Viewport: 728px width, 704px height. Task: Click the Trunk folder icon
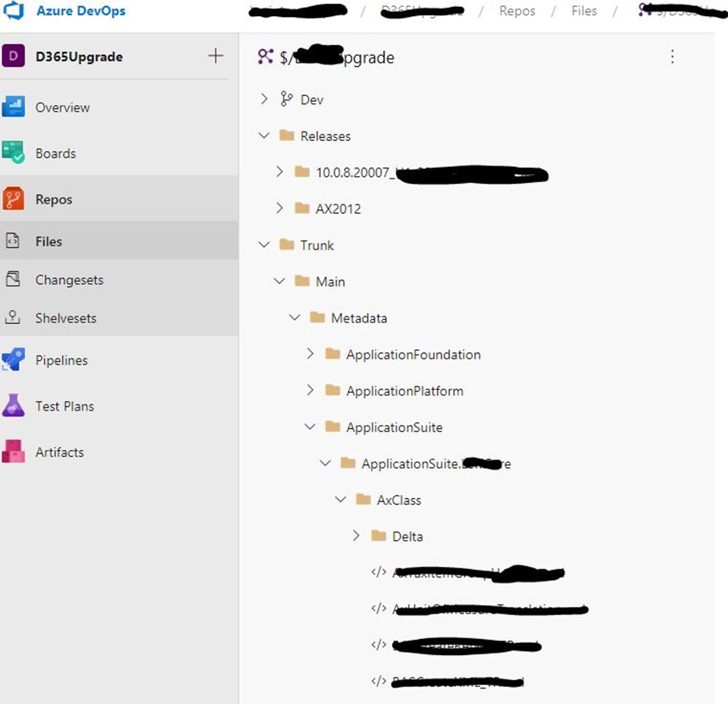[286, 244]
